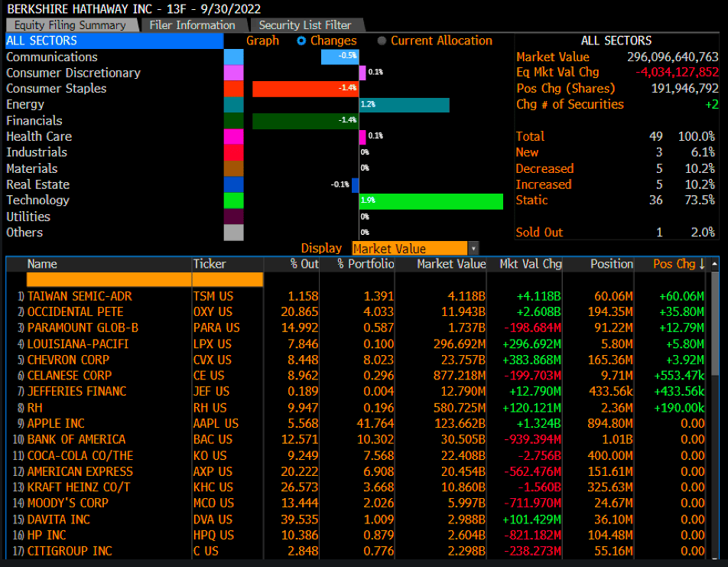This screenshot has width=728, height=567.
Task: Open the PARAMOUNT GLOB-B holding
Action: (x=83, y=328)
